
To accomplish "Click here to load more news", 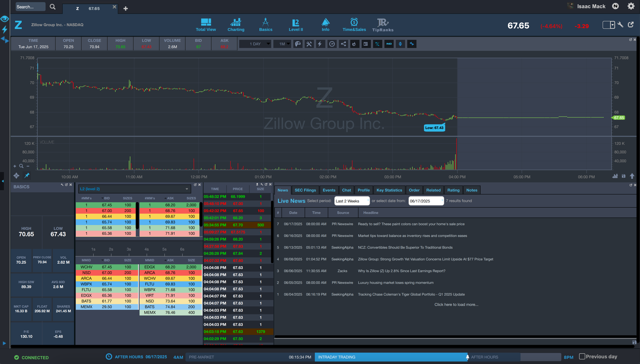I will pyautogui.click(x=456, y=304).
